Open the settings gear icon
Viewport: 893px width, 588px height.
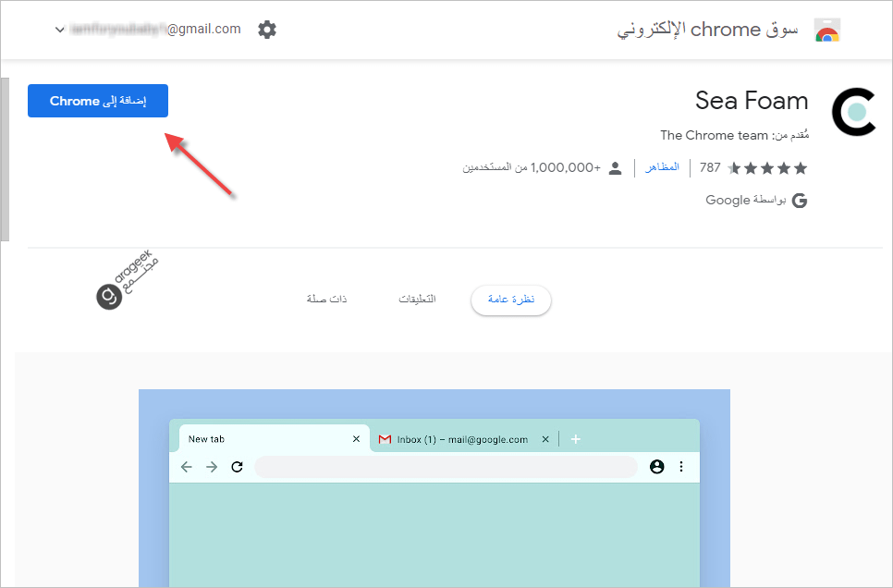pyautogui.click(x=267, y=29)
